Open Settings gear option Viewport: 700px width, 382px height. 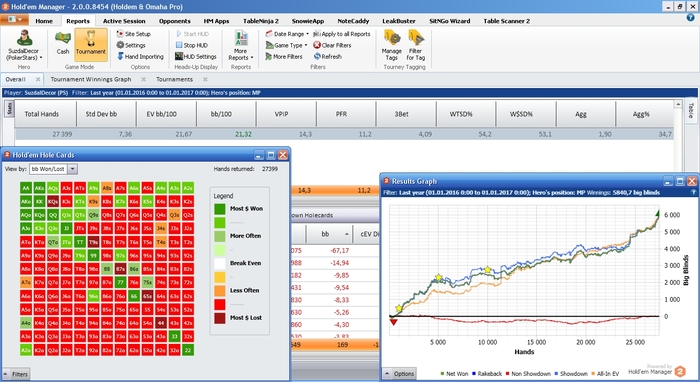coord(131,45)
